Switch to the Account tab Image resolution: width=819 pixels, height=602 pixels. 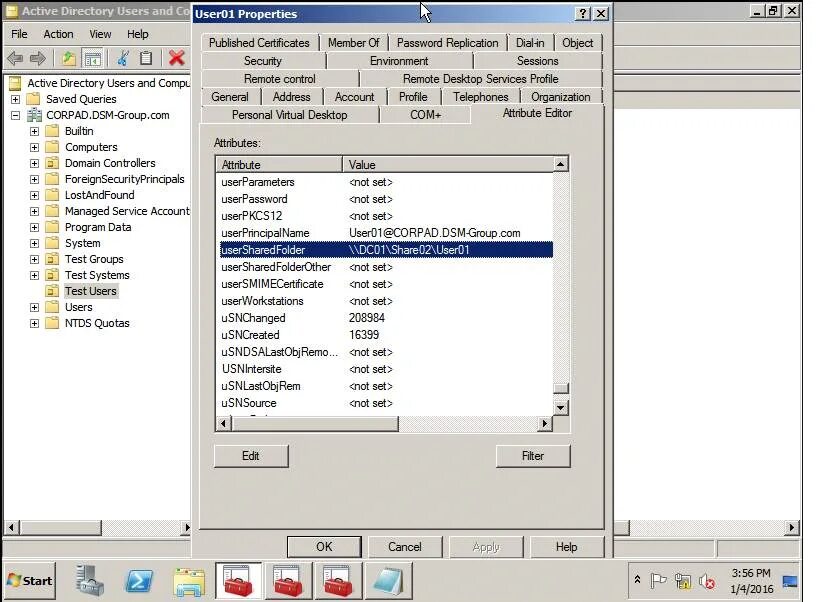[354, 97]
